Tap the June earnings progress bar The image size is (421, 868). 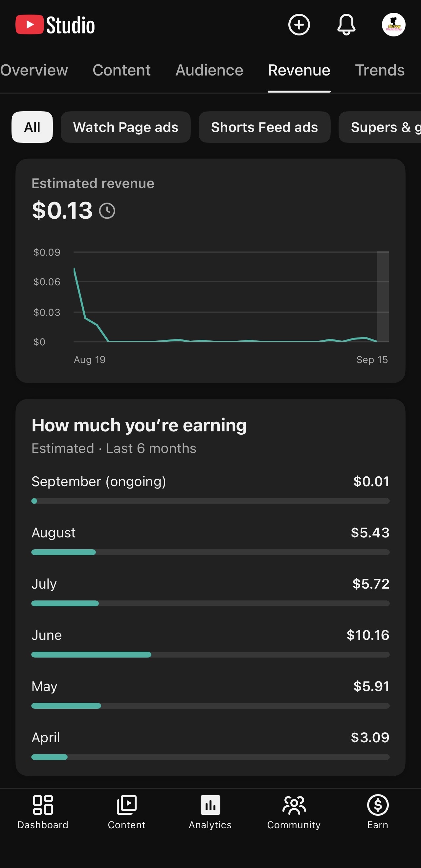(210, 654)
